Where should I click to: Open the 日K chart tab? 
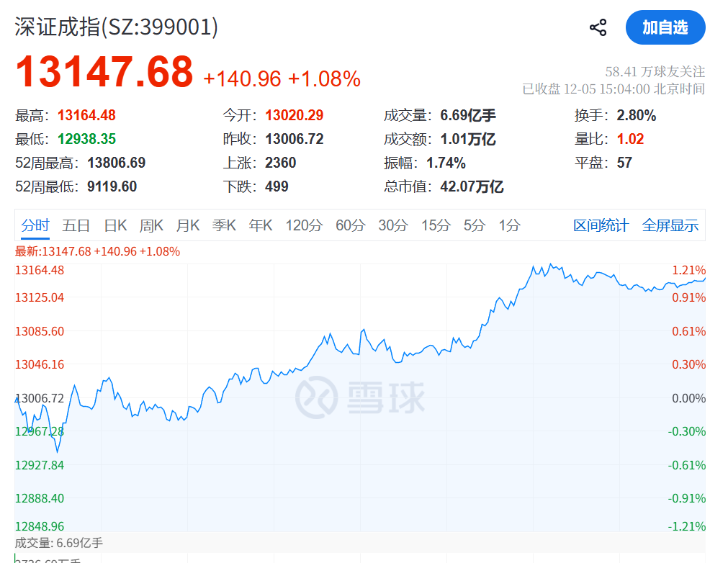click(115, 225)
